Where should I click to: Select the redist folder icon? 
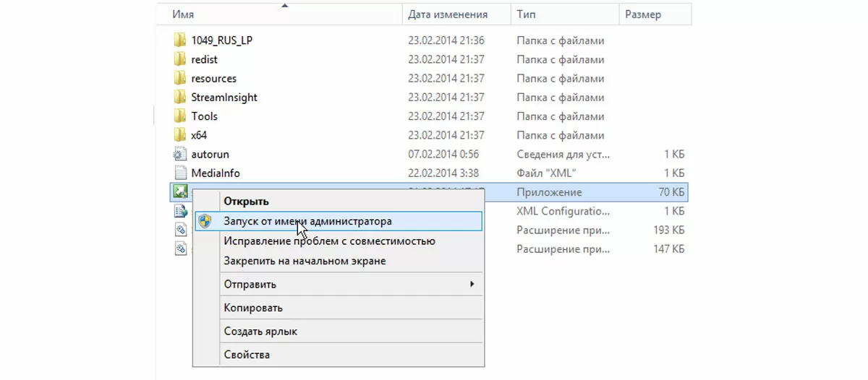tap(180, 59)
